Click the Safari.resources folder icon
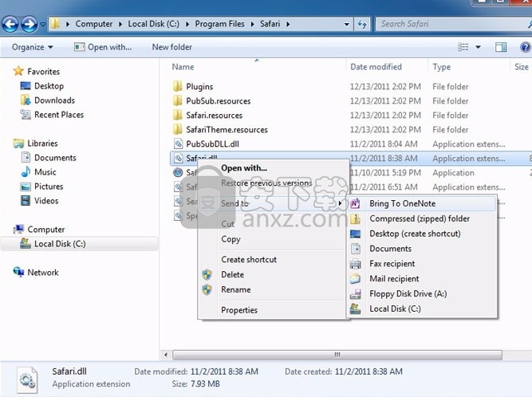 (177, 116)
